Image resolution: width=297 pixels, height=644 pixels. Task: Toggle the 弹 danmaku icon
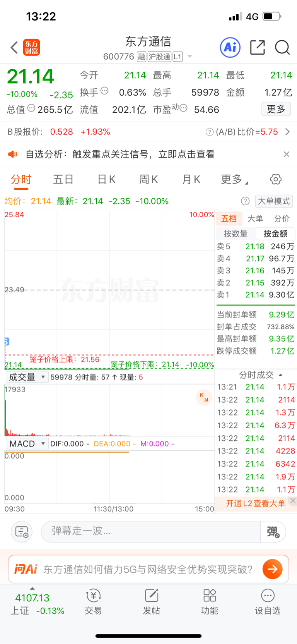click(273, 532)
